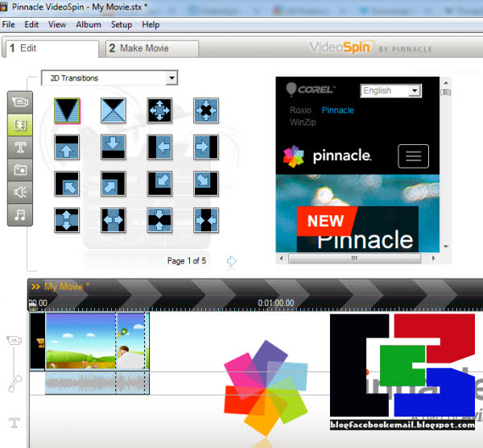
Task: Click the My Movie project title
Action: [x=64, y=287]
